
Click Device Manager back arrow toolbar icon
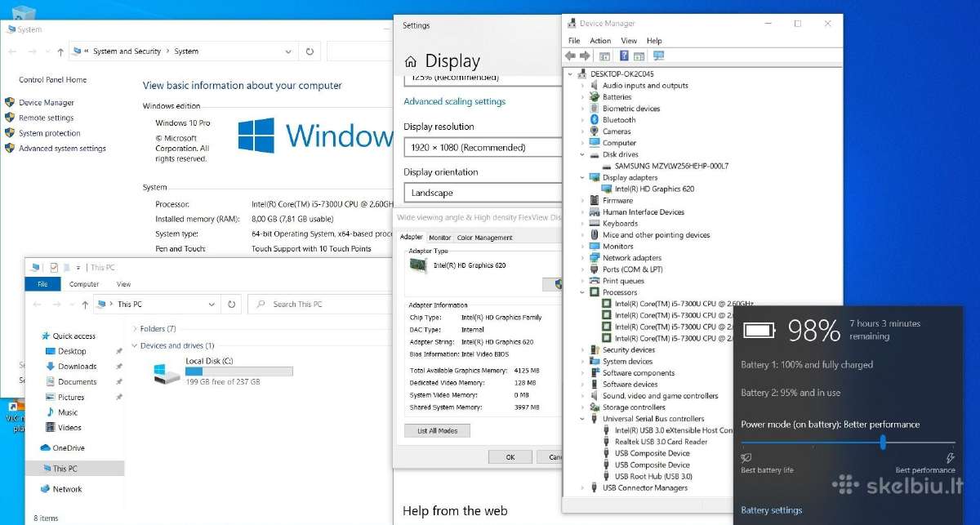(x=571, y=56)
